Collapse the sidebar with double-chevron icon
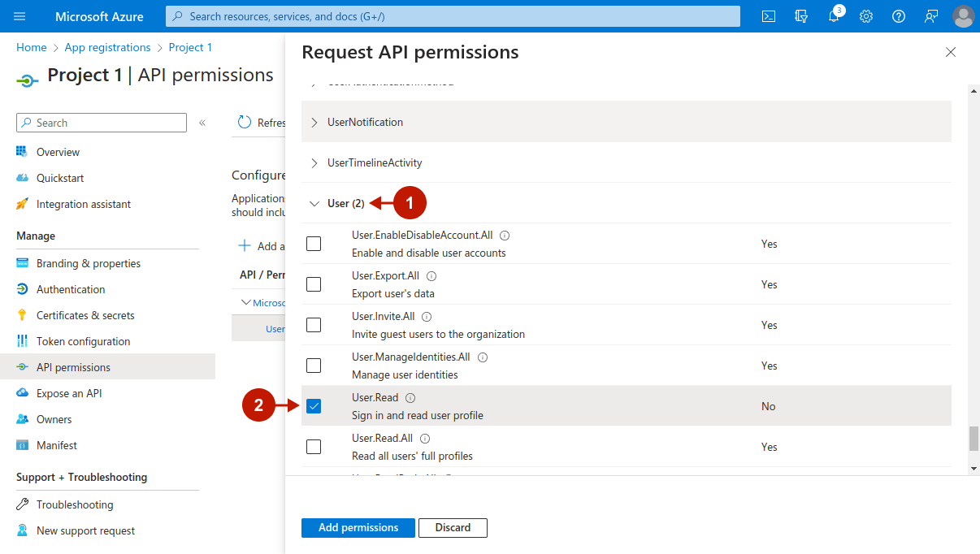The image size is (980, 554). pyautogui.click(x=202, y=123)
